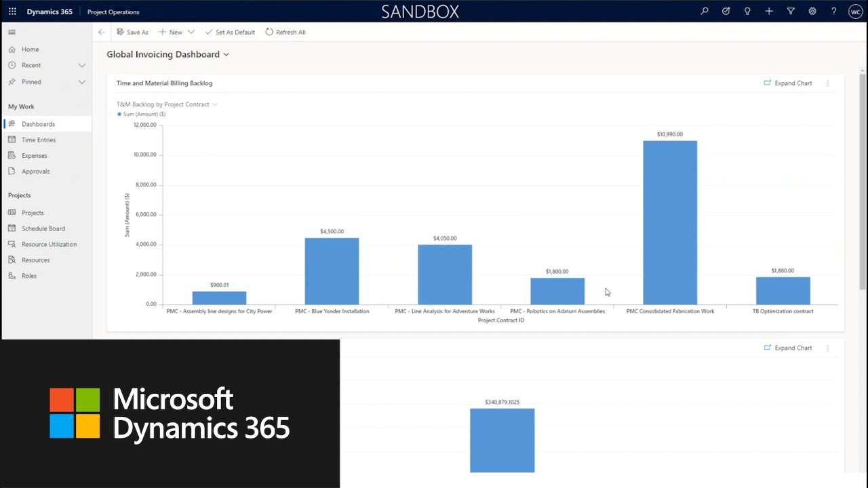The height and width of the screenshot is (488, 868).
Task: Select Dashboards in sidebar
Action: (x=47, y=124)
